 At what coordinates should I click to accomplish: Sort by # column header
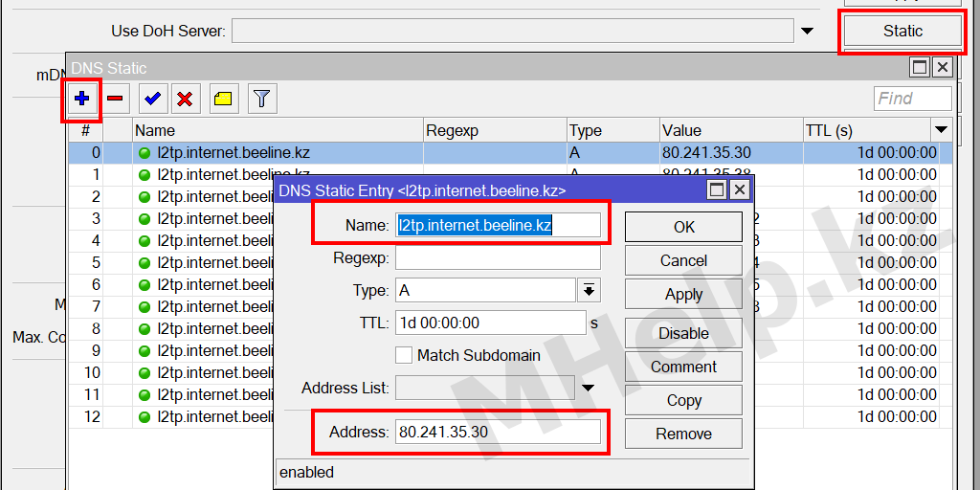tap(85, 130)
